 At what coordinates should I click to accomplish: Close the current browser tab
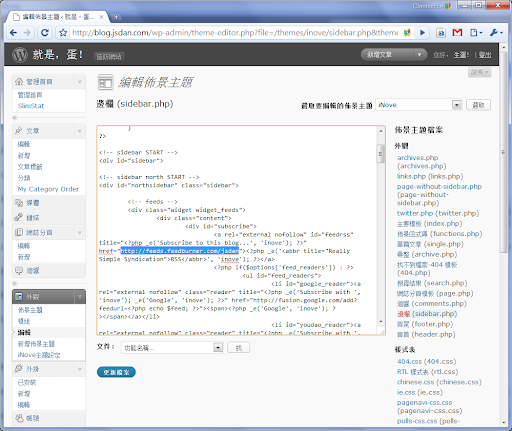(x=101, y=17)
